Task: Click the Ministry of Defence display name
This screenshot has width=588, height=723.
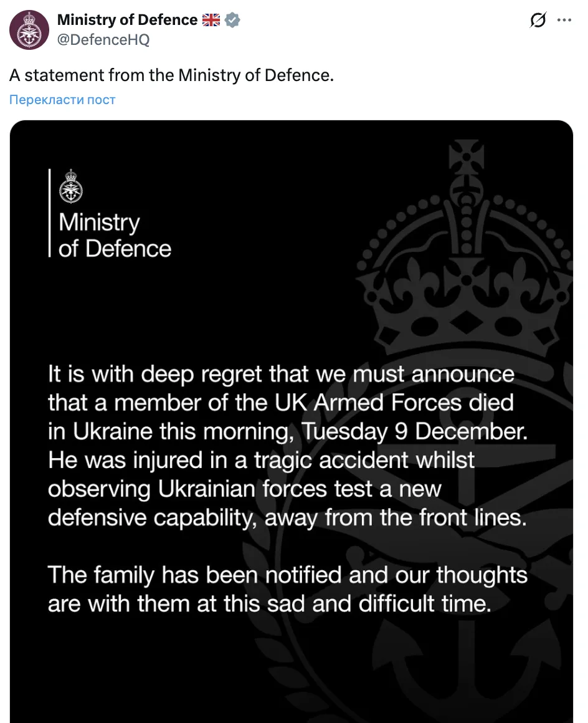Action: pyautogui.click(x=126, y=19)
